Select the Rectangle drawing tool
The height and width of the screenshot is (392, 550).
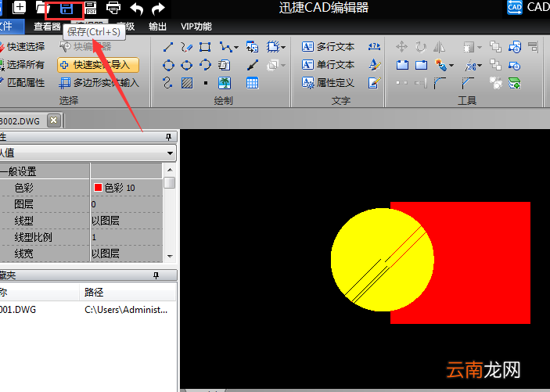(205, 47)
